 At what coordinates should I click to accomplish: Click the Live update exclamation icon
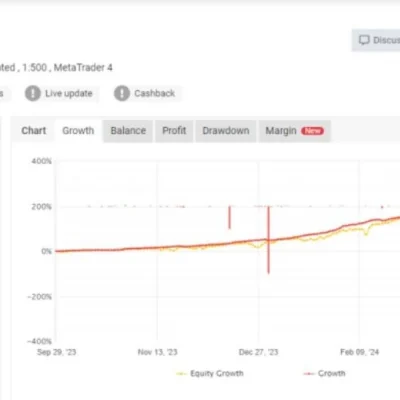coord(33,93)
